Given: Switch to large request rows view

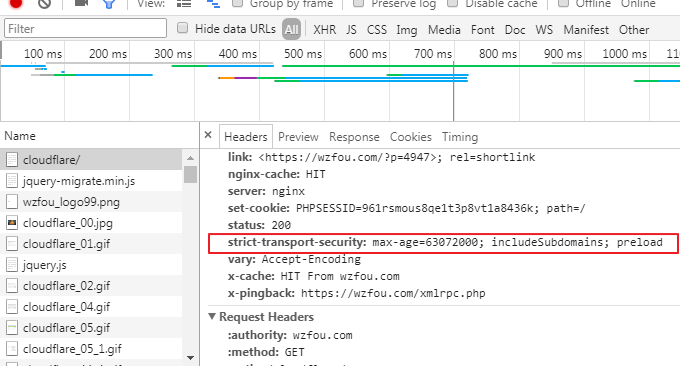Looking at the screenshot, I should pos(184,4).
